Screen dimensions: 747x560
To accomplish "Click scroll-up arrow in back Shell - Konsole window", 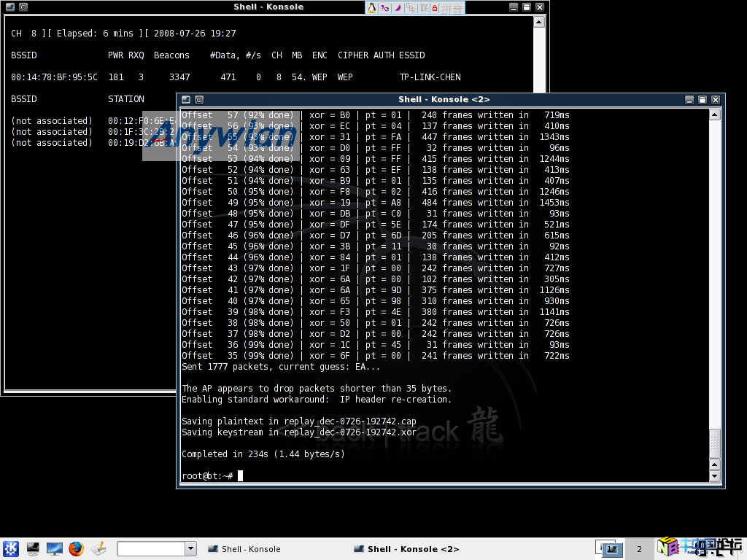I will (539, 23).
